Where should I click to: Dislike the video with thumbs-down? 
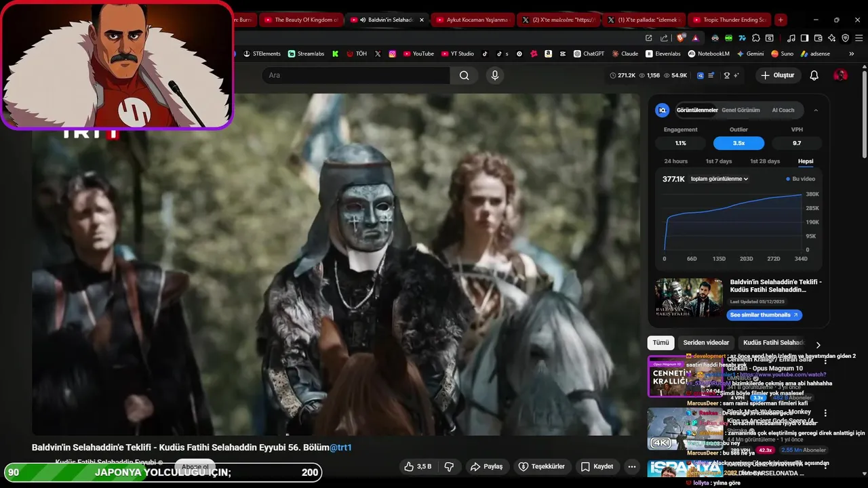click(x=448, y=466)
